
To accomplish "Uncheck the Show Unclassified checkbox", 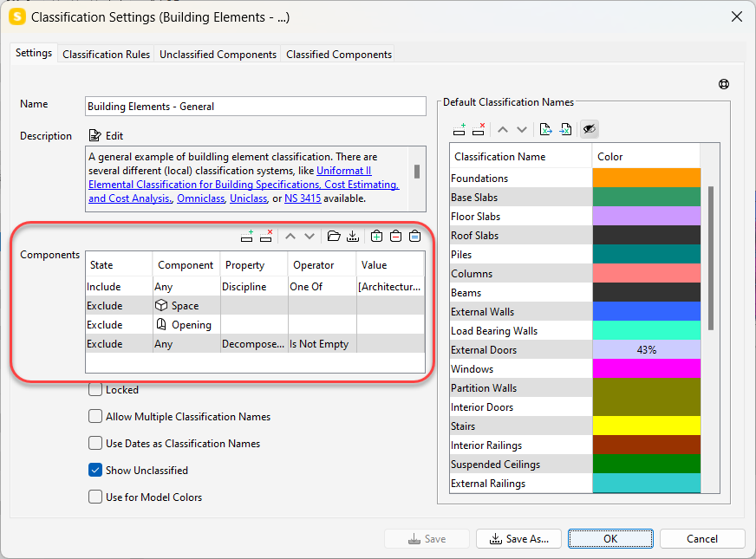I will coord(95,471).
